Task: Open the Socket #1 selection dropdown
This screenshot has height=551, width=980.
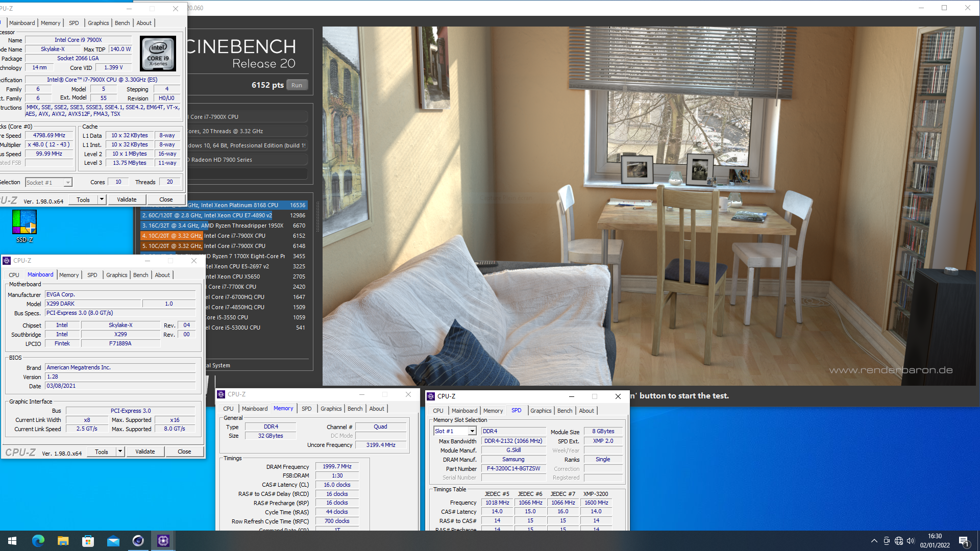Action: (x=49, y=183)
